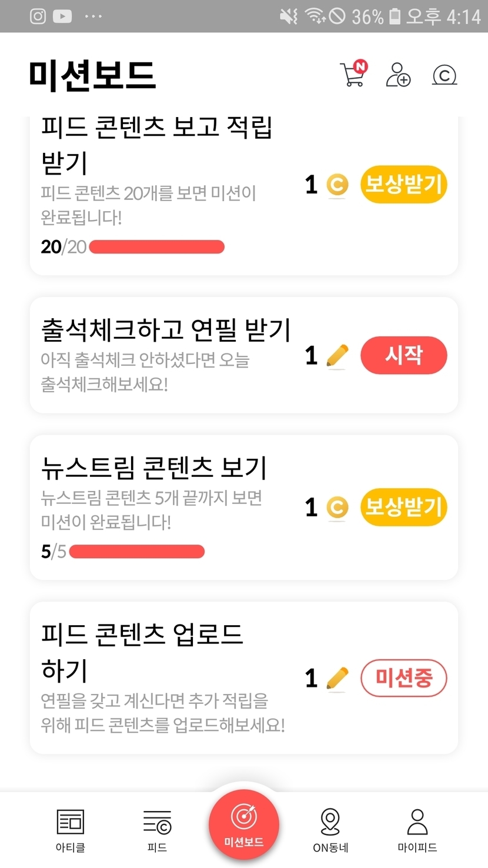Open the coin balance icon in header
Viewport: 488px width, 868px height.
click(444, 75)
